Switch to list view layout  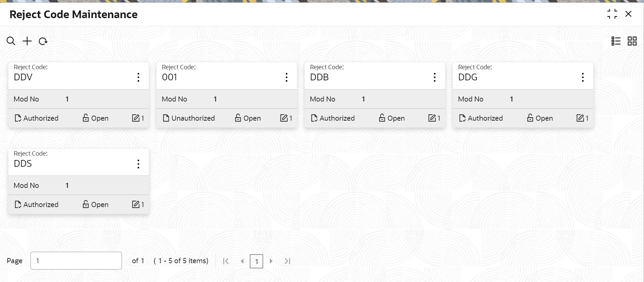point(616,41)
